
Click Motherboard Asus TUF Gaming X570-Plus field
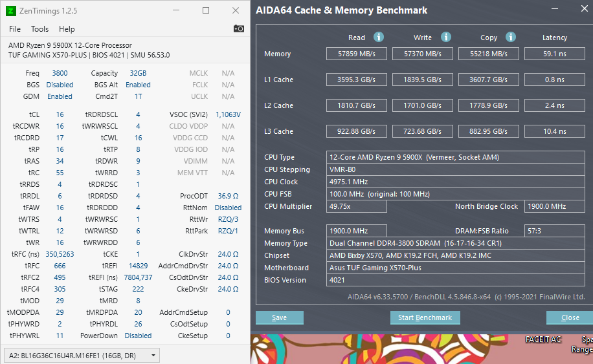click(456, 268)
